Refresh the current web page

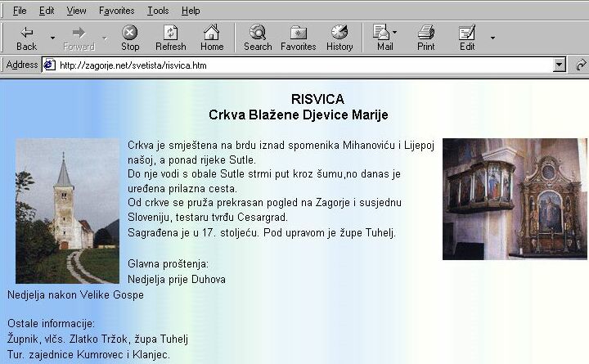coord(171,38)
